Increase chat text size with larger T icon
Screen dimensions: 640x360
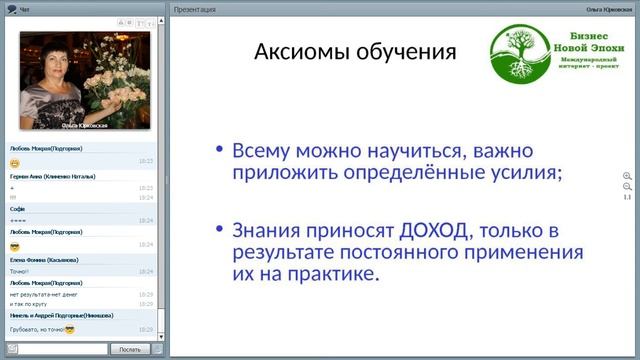tap(140, 23)
